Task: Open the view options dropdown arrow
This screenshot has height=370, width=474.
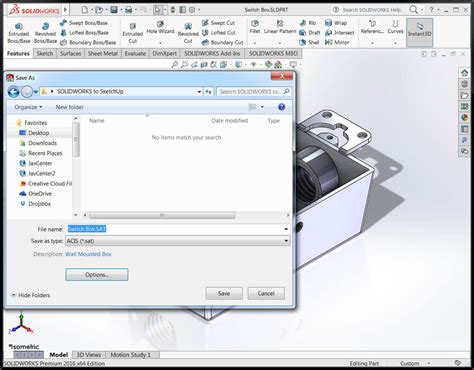Action: [262, 107]
